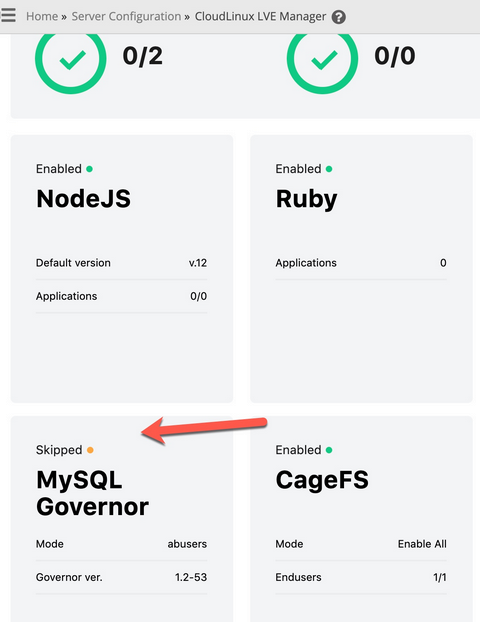Screen dimensions: 480x622
Task: Click the orange Skipped status dot
Action: (90, 450)
